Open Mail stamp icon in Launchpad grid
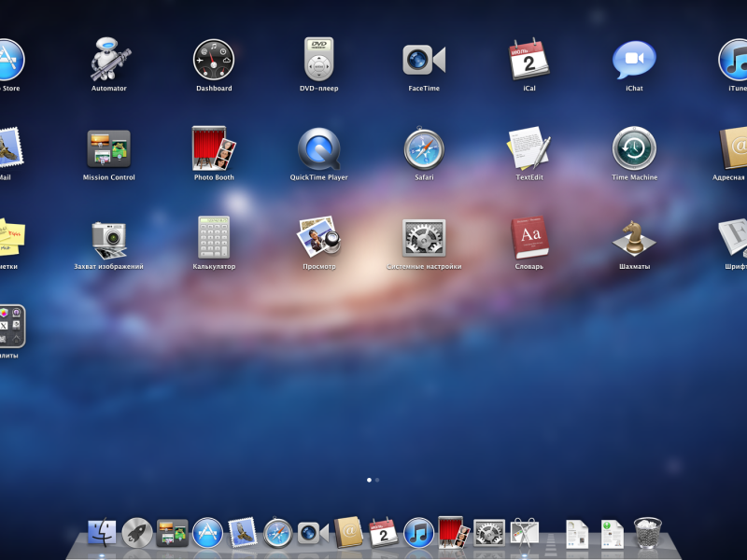This screenshot has width=747, height=560. click(x=10, y=147)
